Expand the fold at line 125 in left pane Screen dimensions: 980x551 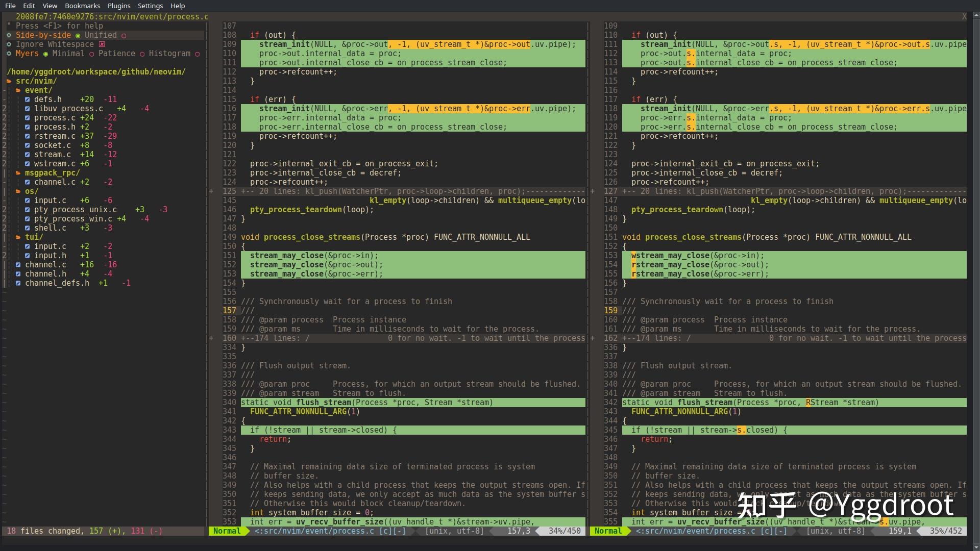point(211,191)
